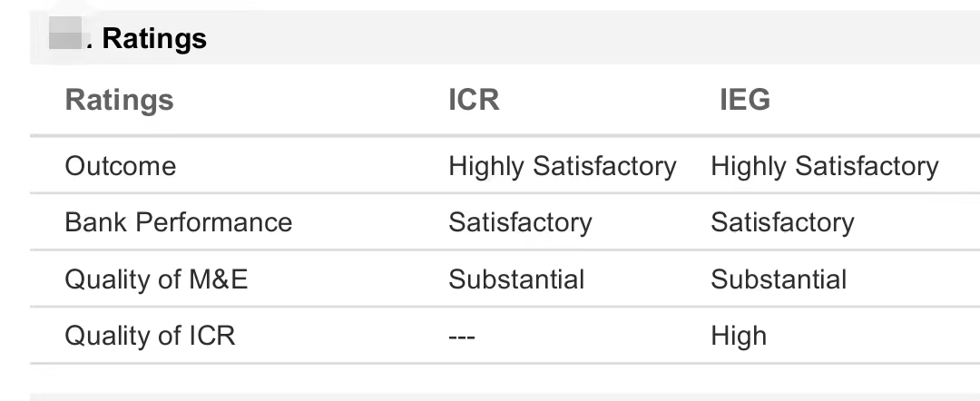980x401 pixels.
Task: Click the Bank Performance row label
Action: tap(178, 222)
